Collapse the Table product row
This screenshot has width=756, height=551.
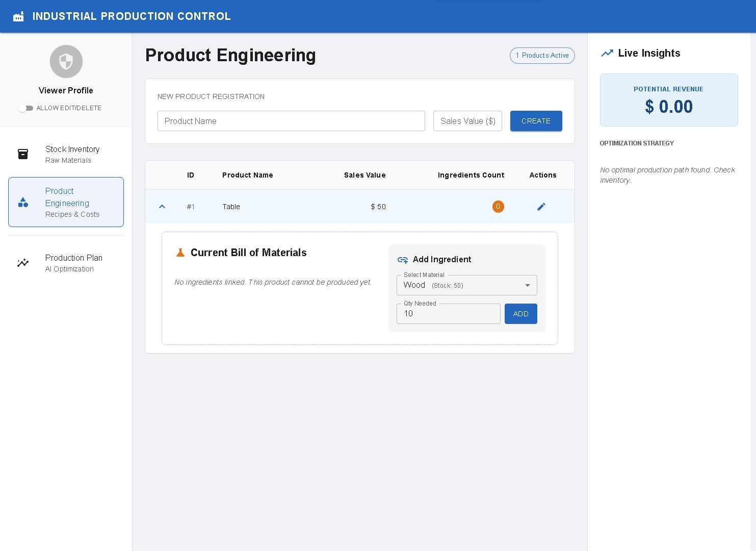162,207
